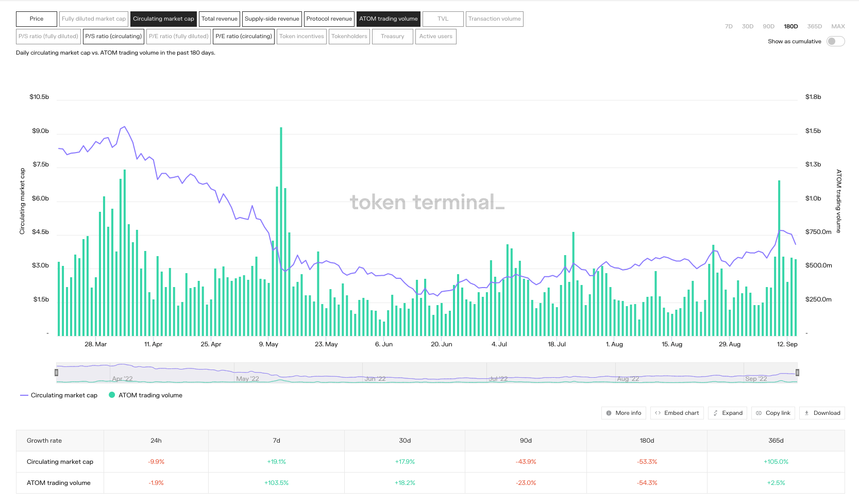859x504 pixels.
Task: Turn off the ATOM trading volume metric
Action: point(388,19)
